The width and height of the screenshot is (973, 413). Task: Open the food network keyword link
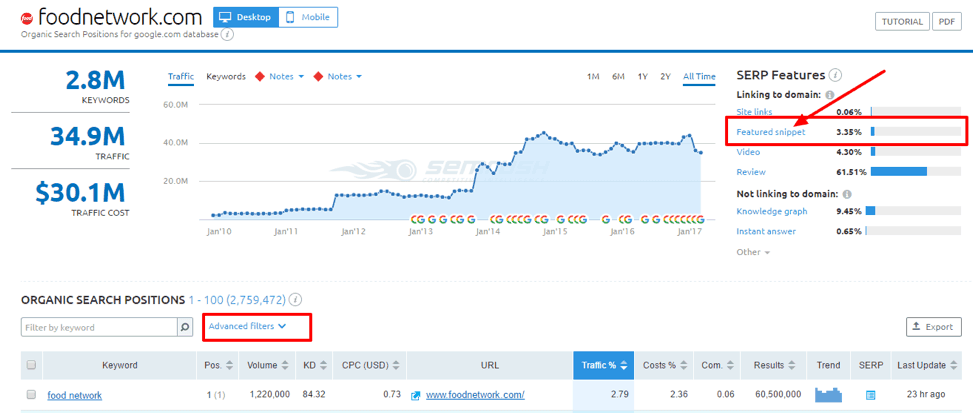tap(74, 395)
